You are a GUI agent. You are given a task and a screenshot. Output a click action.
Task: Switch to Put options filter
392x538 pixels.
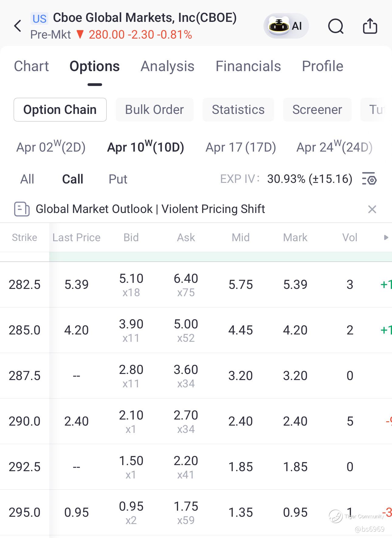[118, 179]
